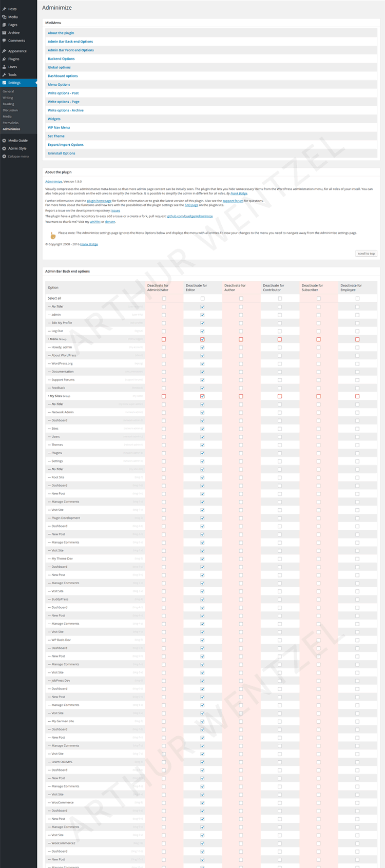Click the scroll to top button
385x868 pixels.
pyautogui.click(x=367, y=254)
